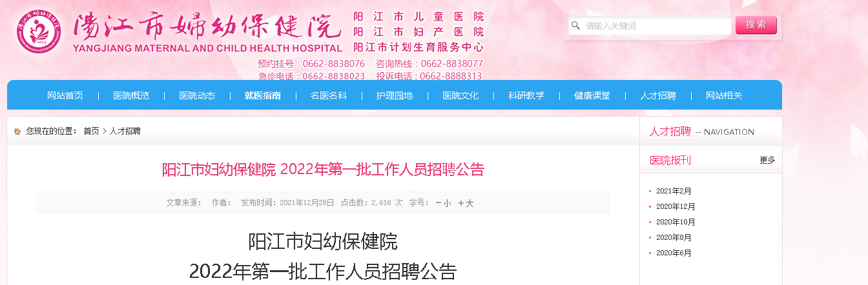Image resolution: width=868 pixels, height=285 pixels.
Task: Click the home icon beside 您现在的位置
Action: pos(17,131)
